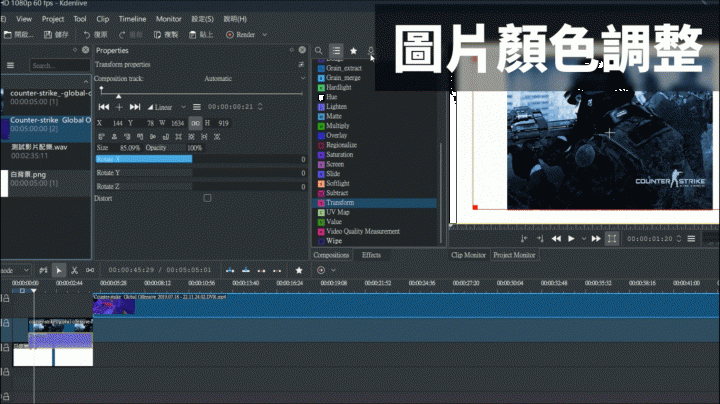Open the Timeline menu
720x404 pixels.
[x=132, y=19]
